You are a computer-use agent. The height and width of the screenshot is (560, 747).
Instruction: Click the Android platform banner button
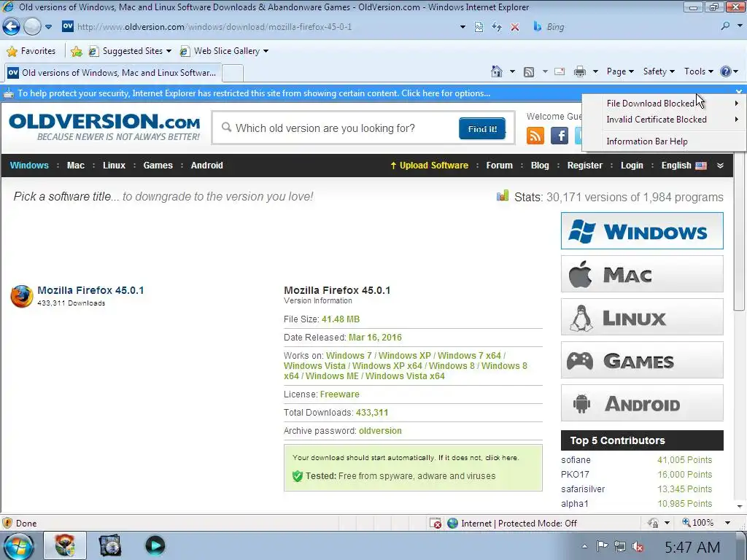pos(642,402)
